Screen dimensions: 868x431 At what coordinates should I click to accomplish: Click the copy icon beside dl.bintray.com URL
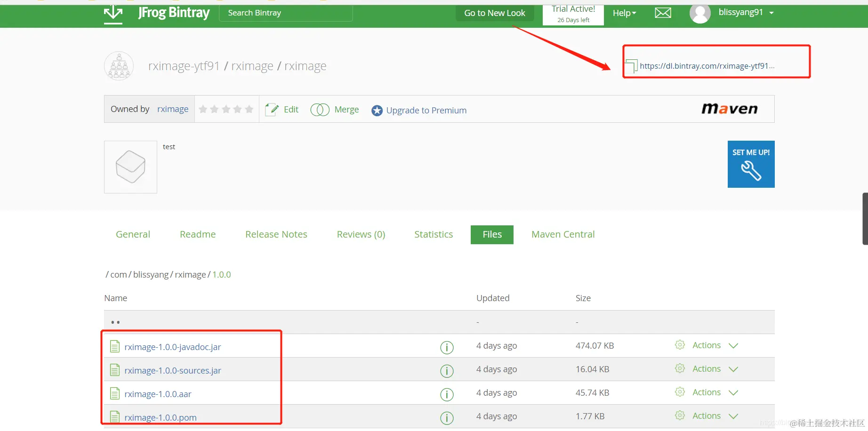(x=631, y=66)
